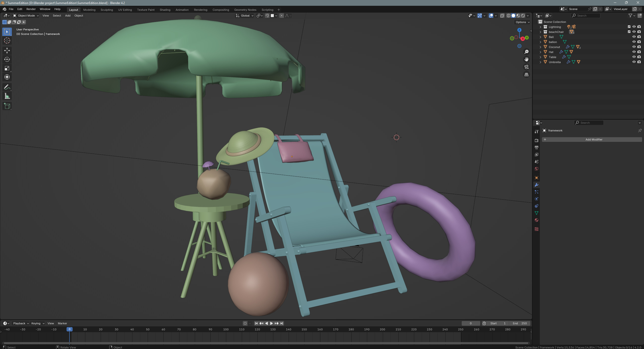Image resolution: width=644 pixels, height=349 pixels.
Task: Disable Ball in renders camera icon
Action: tap(639, 37)
